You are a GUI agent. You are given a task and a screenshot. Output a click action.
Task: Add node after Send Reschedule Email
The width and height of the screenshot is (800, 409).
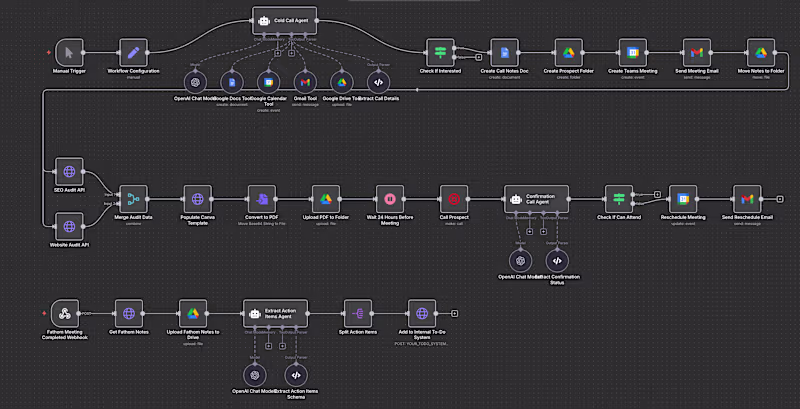[x=780, y=199]
